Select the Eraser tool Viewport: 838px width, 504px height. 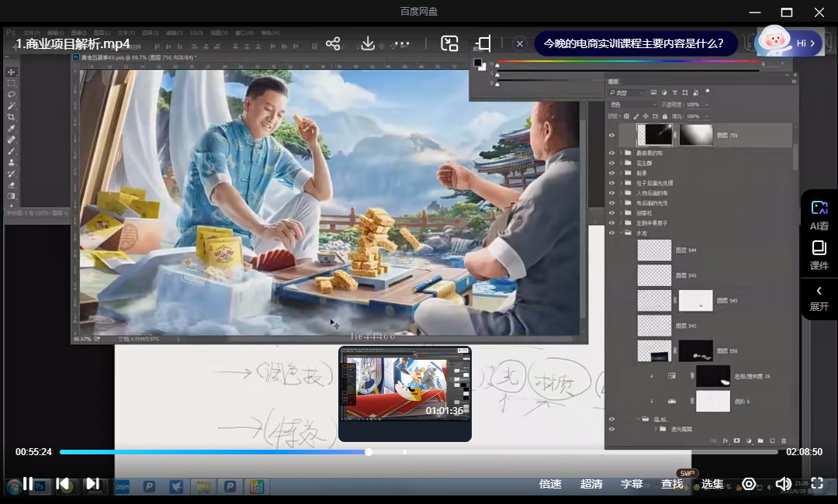11,185
